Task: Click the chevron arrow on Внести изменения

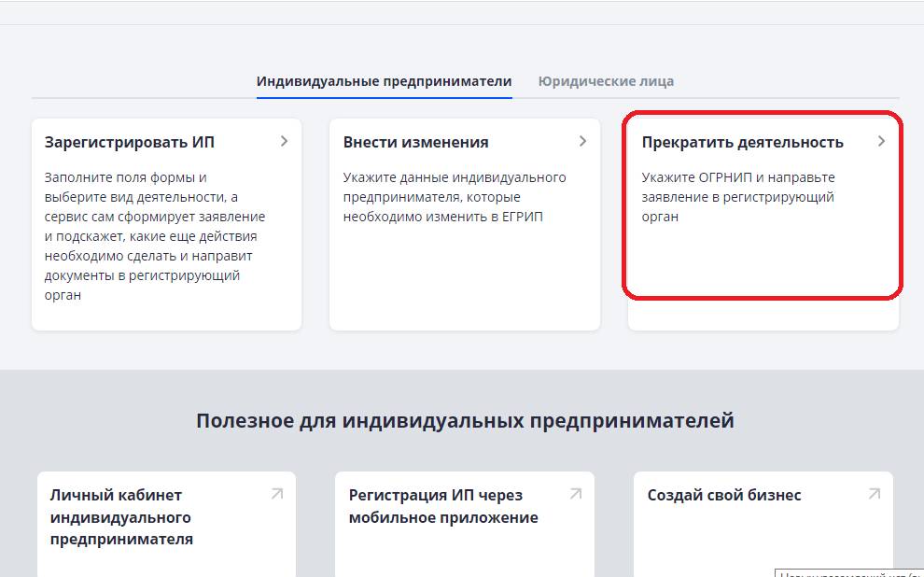Action: 582,141
